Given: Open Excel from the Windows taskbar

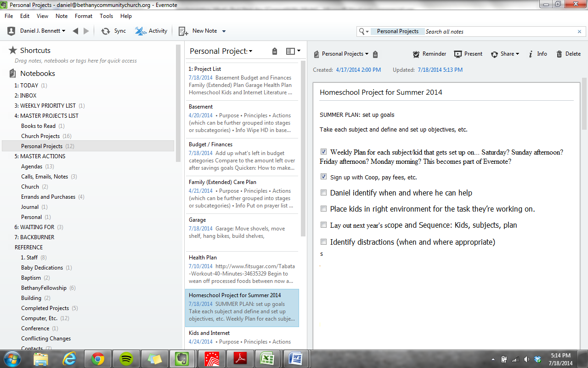Looking at the screenshot, I should pos(267,358).
